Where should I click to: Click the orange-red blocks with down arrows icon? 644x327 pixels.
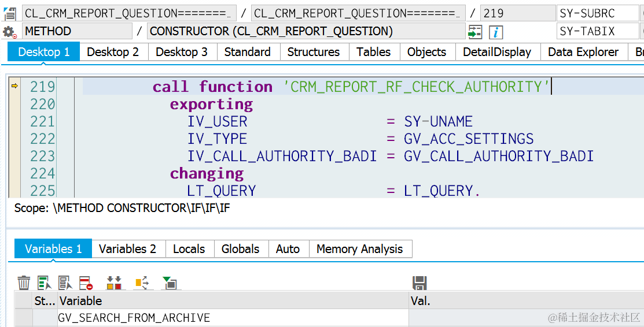114,283
